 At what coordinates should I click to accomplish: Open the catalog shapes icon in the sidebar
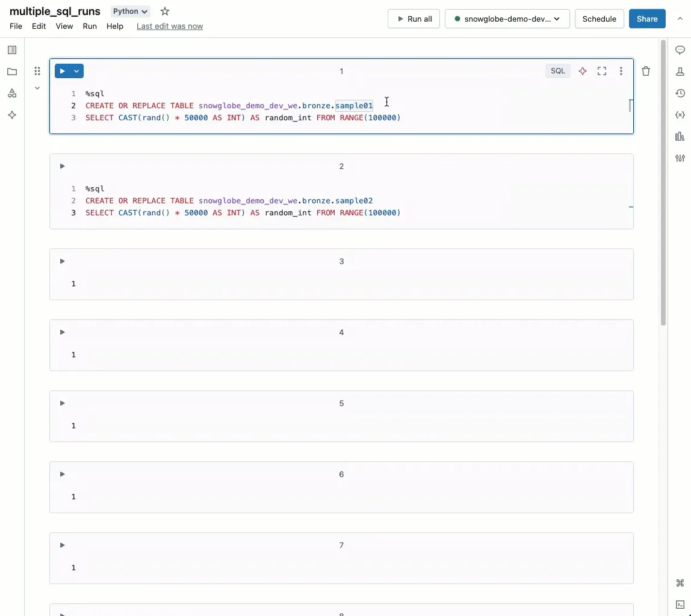coord(12,93)
